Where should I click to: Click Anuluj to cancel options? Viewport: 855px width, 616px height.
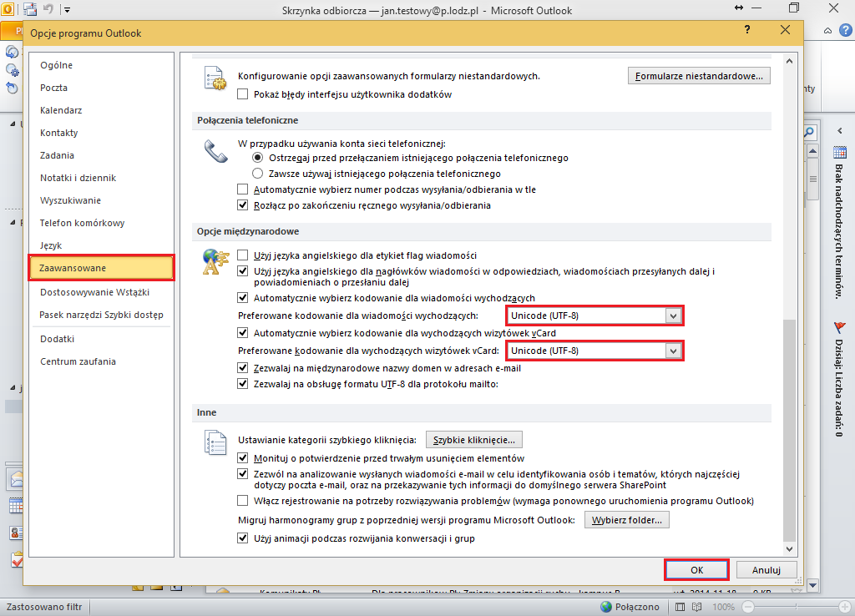pos(766,569)
